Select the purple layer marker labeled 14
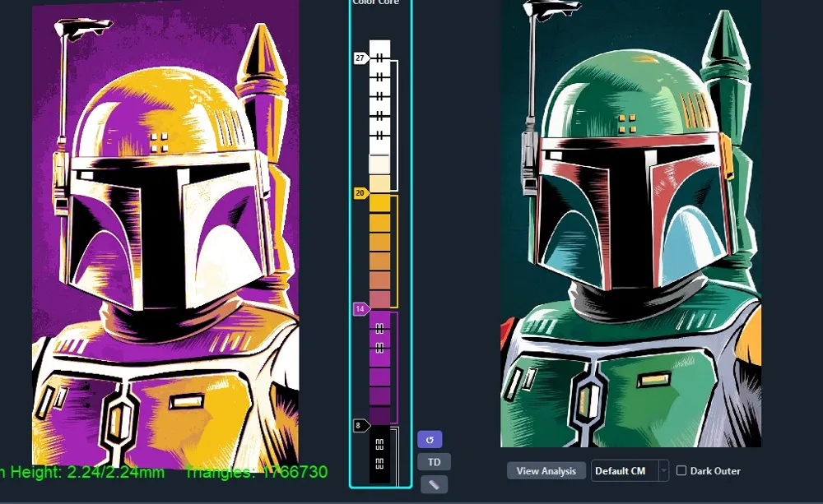This screenshot has width=823, height=504. pos(360,309)
